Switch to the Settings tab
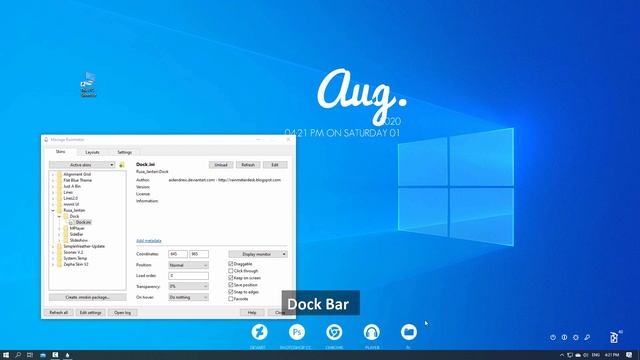The image size is (640, 360). coord(124,152)
